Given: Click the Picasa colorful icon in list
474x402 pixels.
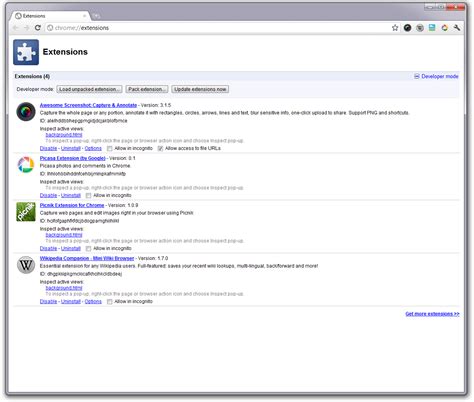Looking at the screenshot, I should click(x=26, y=165).
